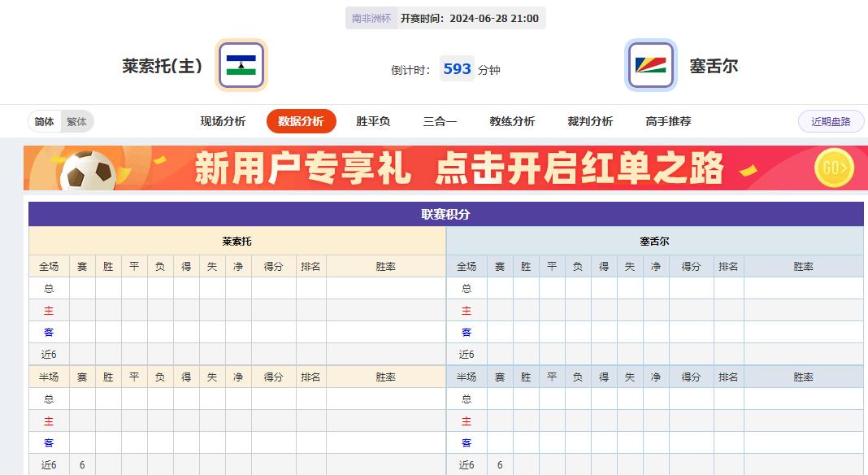Click 客 in Seychelles' full-match table
Viewport: 868px width, 475px height.
[x=465, y=332]
